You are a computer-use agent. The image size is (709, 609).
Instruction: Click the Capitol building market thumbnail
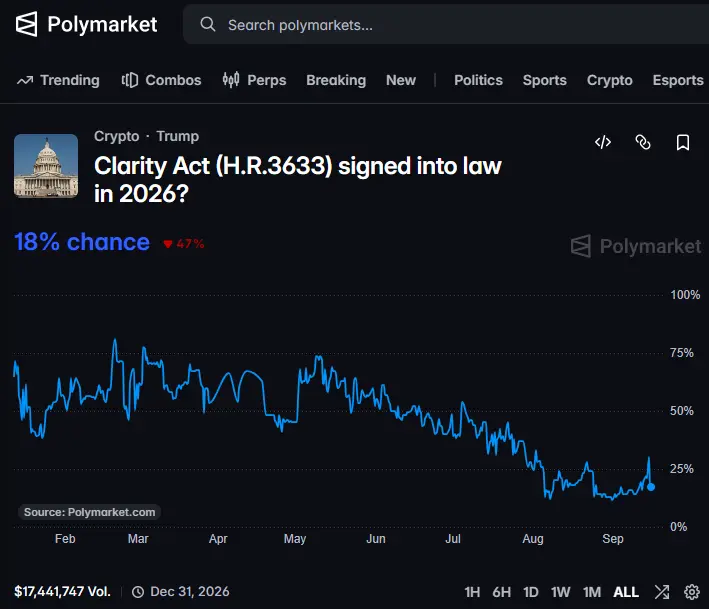(x=46, y=166)
